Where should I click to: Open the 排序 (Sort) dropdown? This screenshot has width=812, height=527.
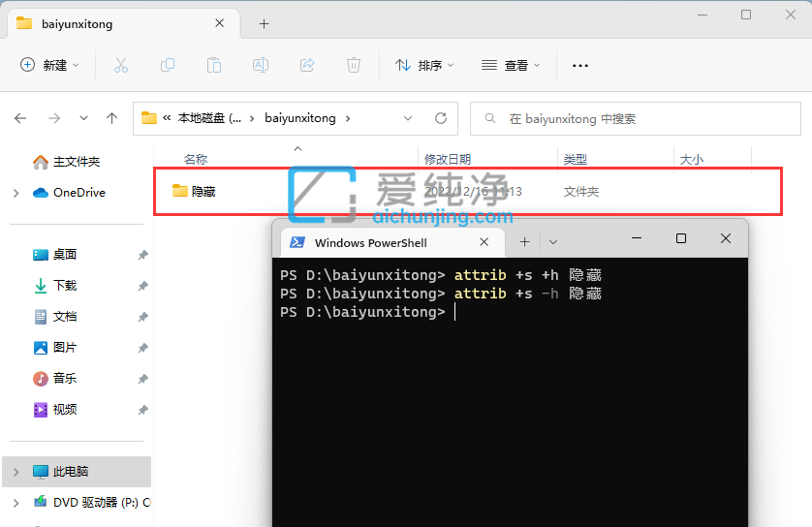point(424,65)
